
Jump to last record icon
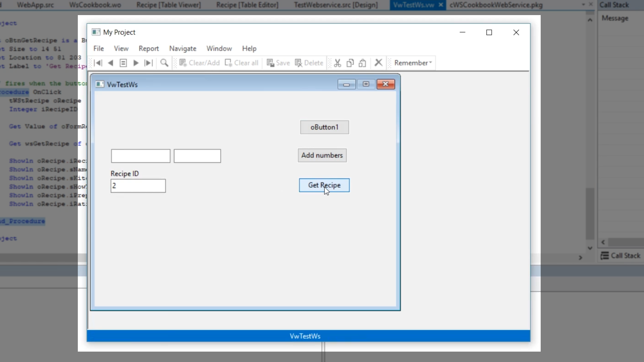pyautogui.click(x=148, y=63)
